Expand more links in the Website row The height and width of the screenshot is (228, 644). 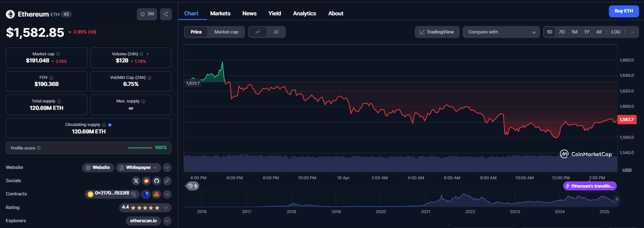click(167, 167)
